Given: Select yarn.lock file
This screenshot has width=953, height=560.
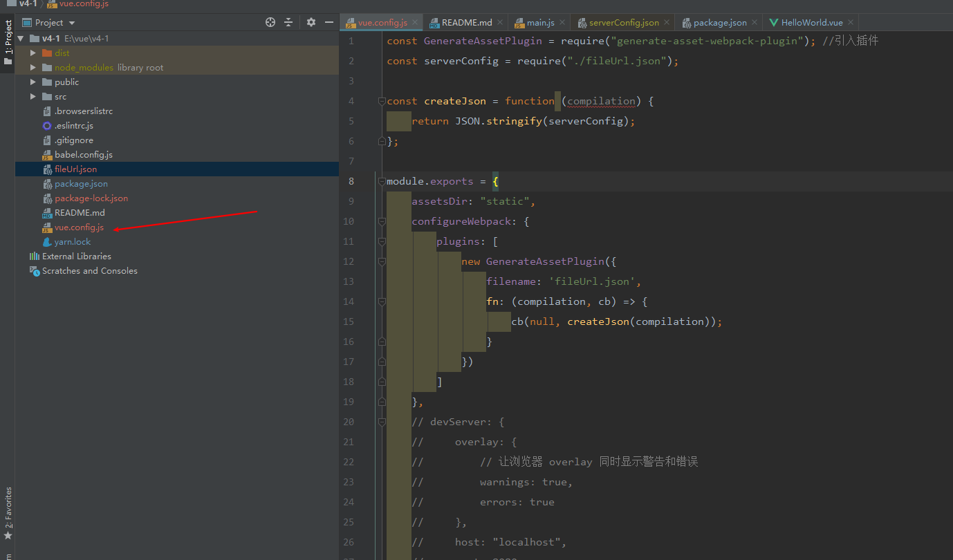Looking at the screenshot, I should coord(73,241).
